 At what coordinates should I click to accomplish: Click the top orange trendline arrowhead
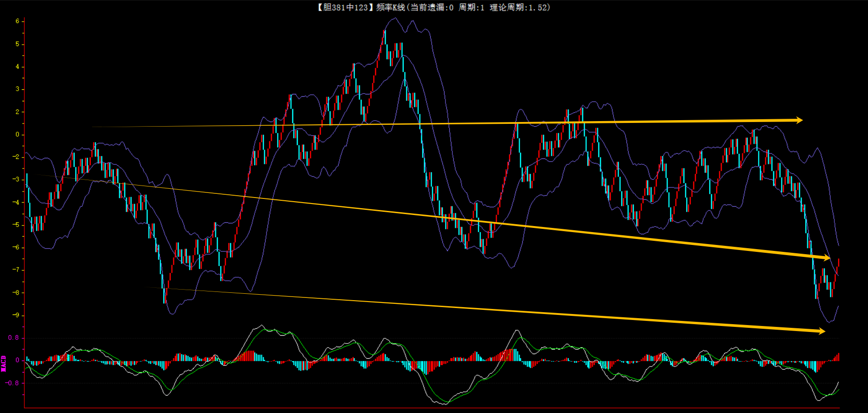[x=799, y=120]
